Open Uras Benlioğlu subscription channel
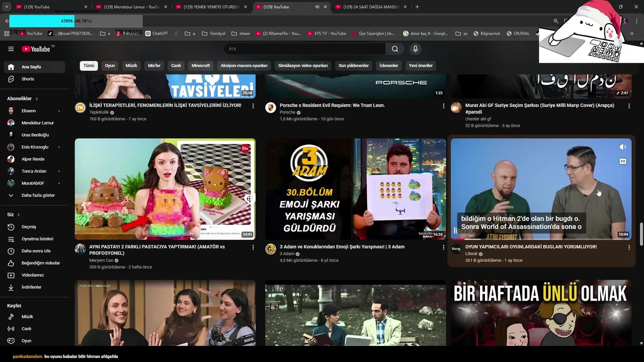This screenshot has width=644, height=362. [34, 135]
